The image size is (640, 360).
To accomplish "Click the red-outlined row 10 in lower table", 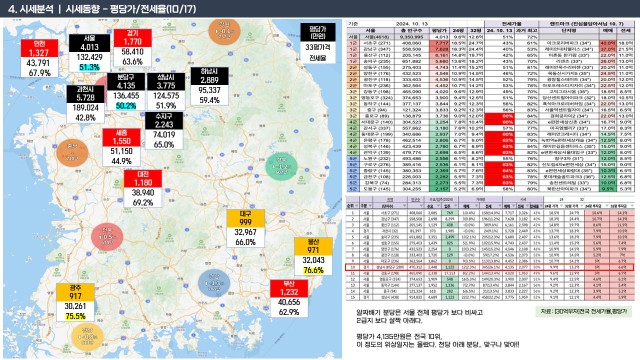I will [x=489, y=267].
